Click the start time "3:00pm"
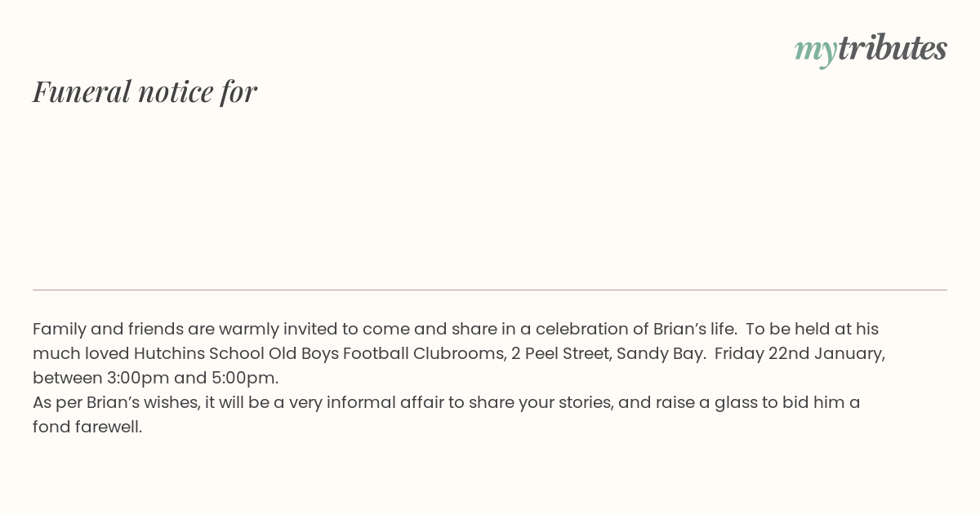 tap(137, 379)
